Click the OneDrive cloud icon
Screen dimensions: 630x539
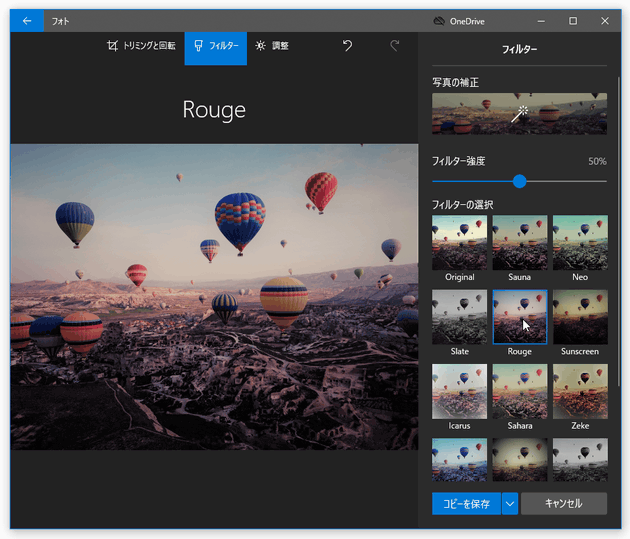pos(439,20)
